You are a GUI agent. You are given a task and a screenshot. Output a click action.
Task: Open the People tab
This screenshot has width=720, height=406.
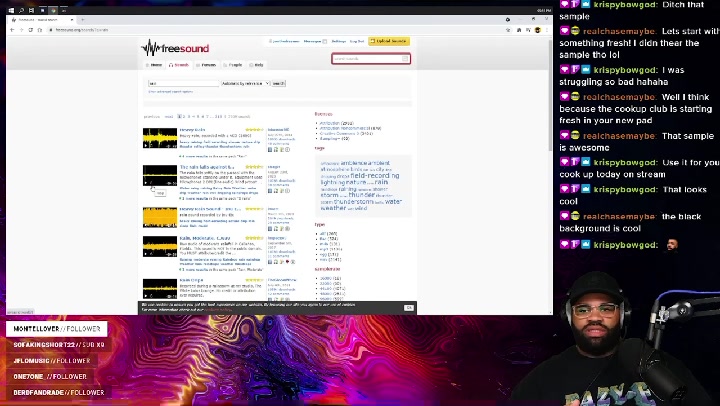click(x=232, y=65)
